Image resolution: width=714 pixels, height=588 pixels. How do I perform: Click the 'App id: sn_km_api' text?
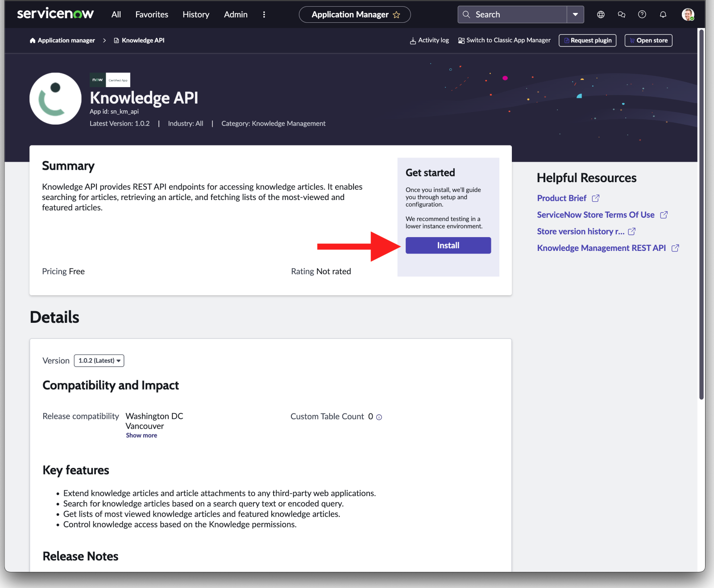coord(114,112)
